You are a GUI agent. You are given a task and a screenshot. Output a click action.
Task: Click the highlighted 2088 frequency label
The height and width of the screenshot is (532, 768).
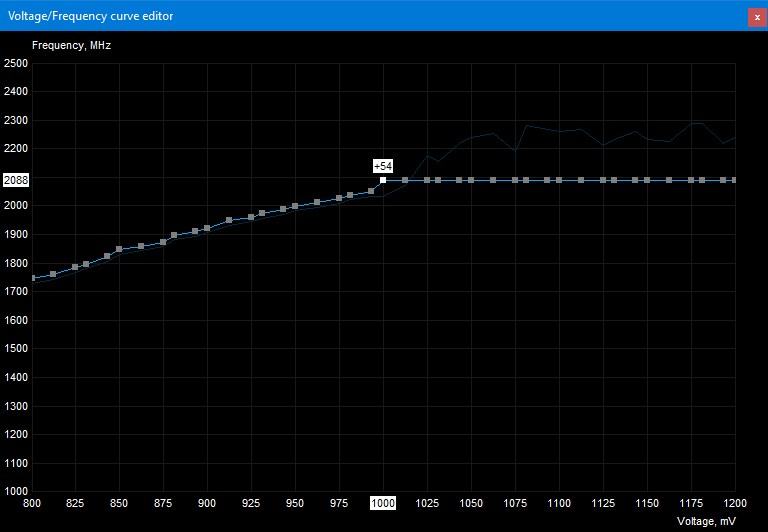pyautogui.click(x=16, y=180)
